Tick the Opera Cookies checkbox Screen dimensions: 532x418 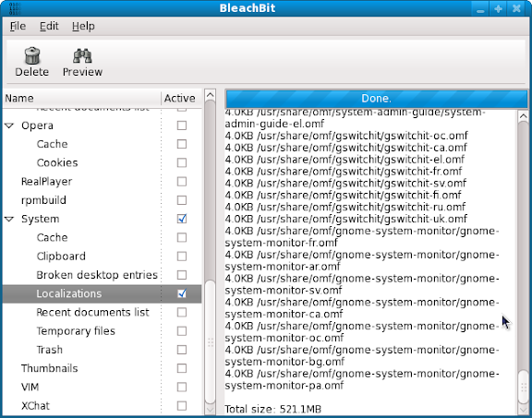182,162
